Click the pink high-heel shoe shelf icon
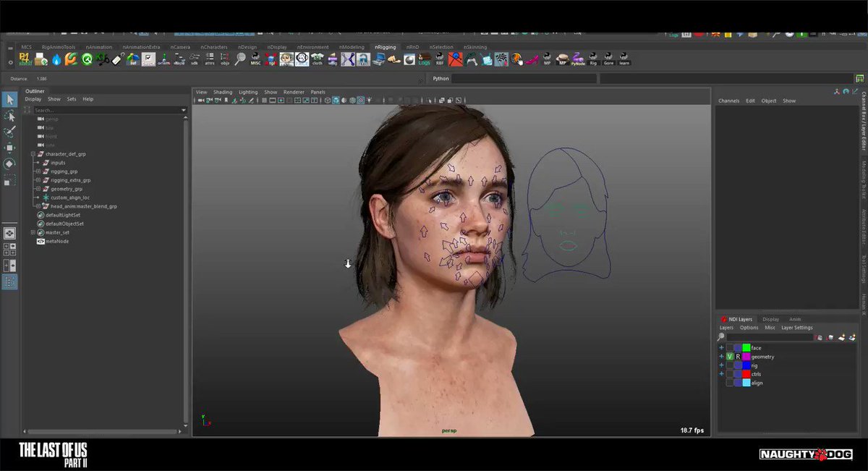The width and height of the screenshot is (868, 471). [x=532, y=60]
